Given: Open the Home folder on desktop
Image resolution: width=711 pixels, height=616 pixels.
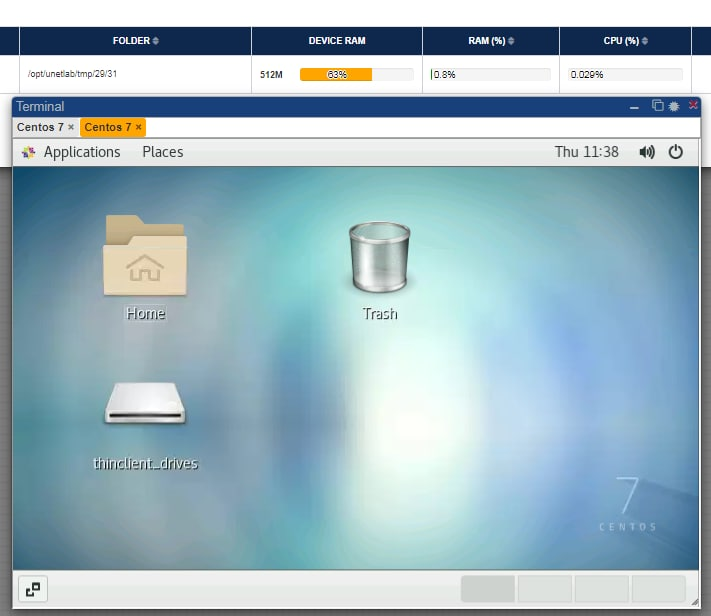Looking at the screenshot, I should (x=145, y=258).
